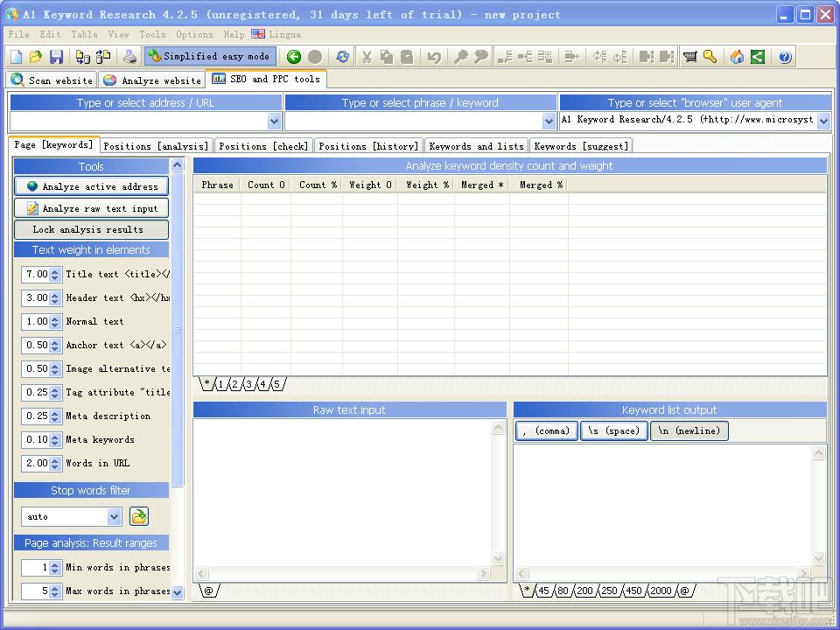Click the paste clipboard icon

[x=407, y=57]
